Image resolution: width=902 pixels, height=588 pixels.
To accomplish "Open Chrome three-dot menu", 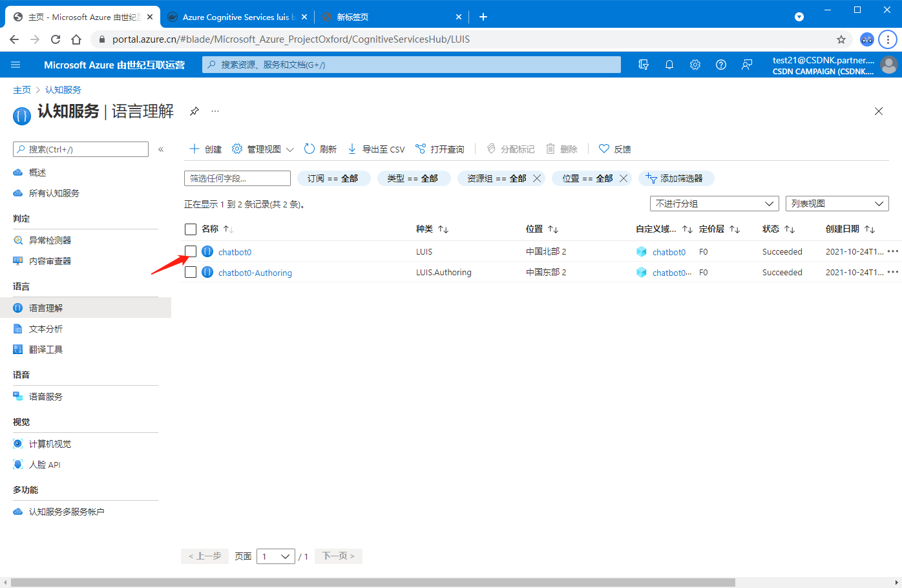I will (x=888, y=39).
